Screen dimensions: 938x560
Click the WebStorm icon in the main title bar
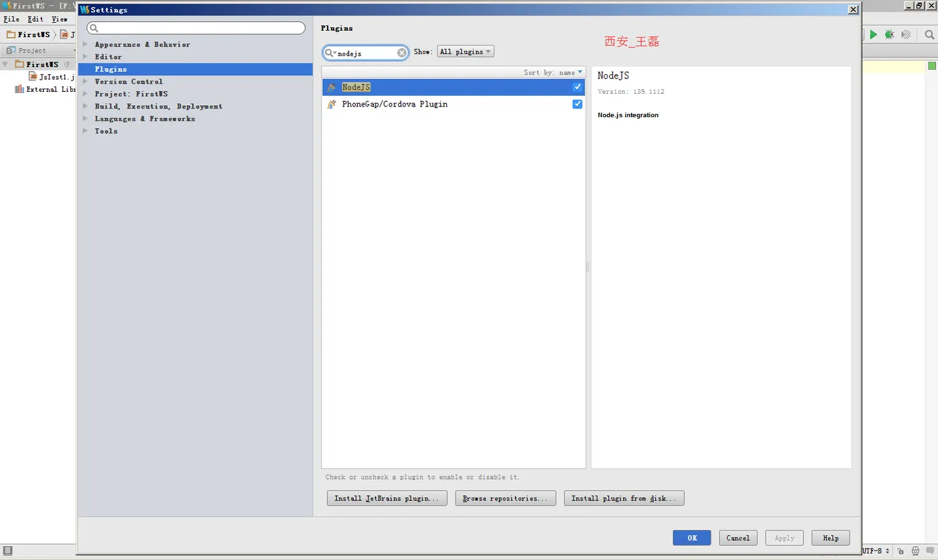click(x=7, y=5)
